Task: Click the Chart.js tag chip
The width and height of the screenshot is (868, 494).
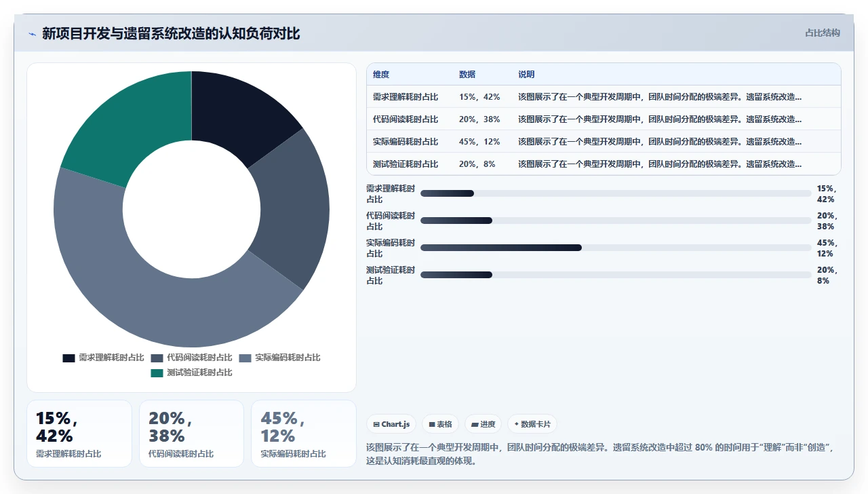Action: point(391,424)
